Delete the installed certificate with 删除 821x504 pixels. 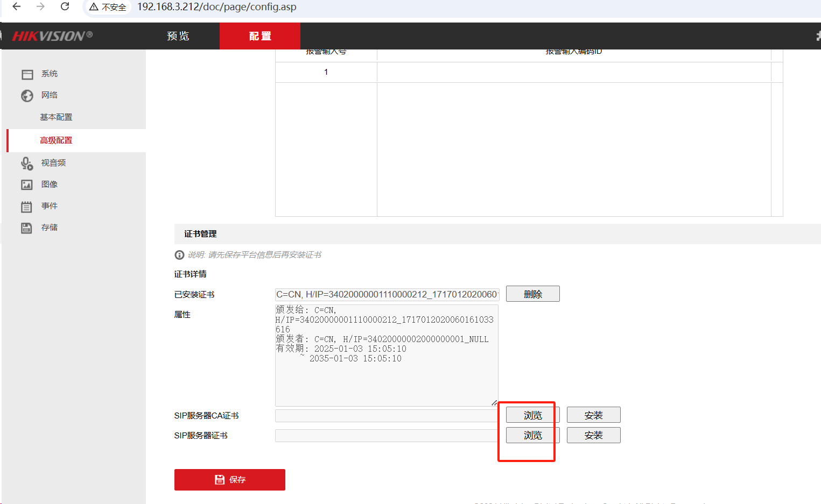pyautogui.click(x=532, y=294)
